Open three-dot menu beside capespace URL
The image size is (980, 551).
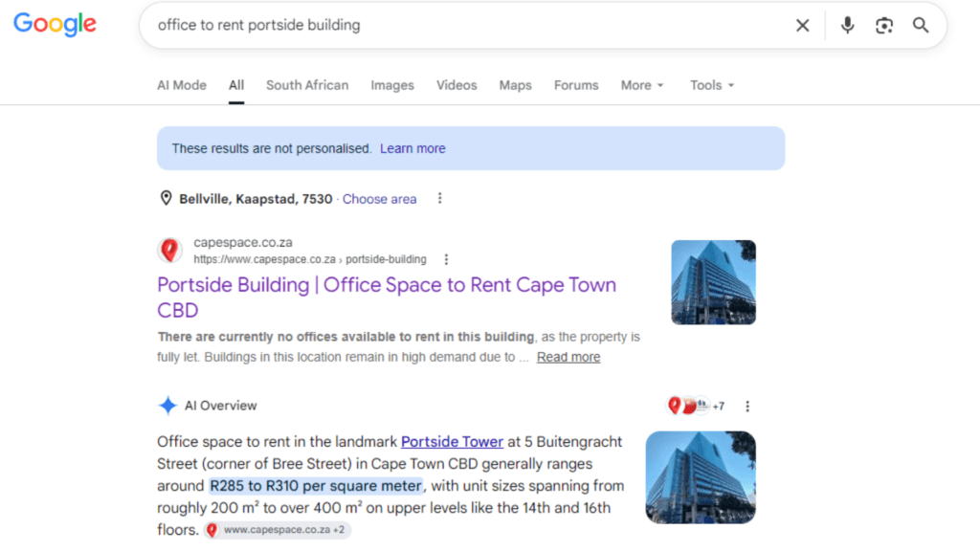point(446,259)
